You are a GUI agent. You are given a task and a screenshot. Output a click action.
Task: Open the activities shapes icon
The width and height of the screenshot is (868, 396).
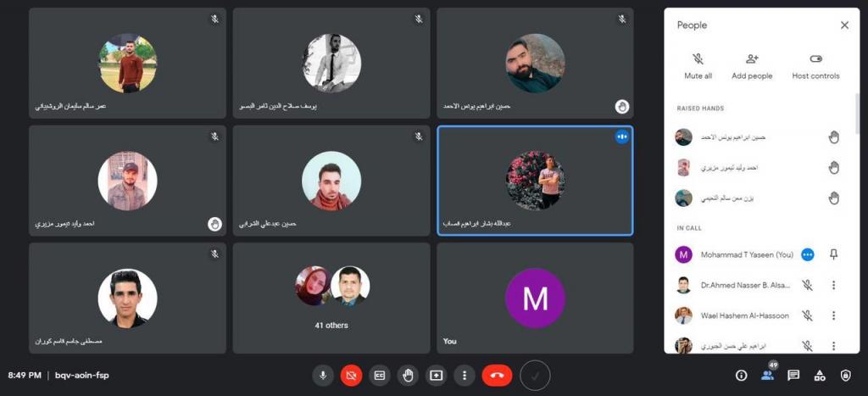pyautogui.click(x=820, y=376)
